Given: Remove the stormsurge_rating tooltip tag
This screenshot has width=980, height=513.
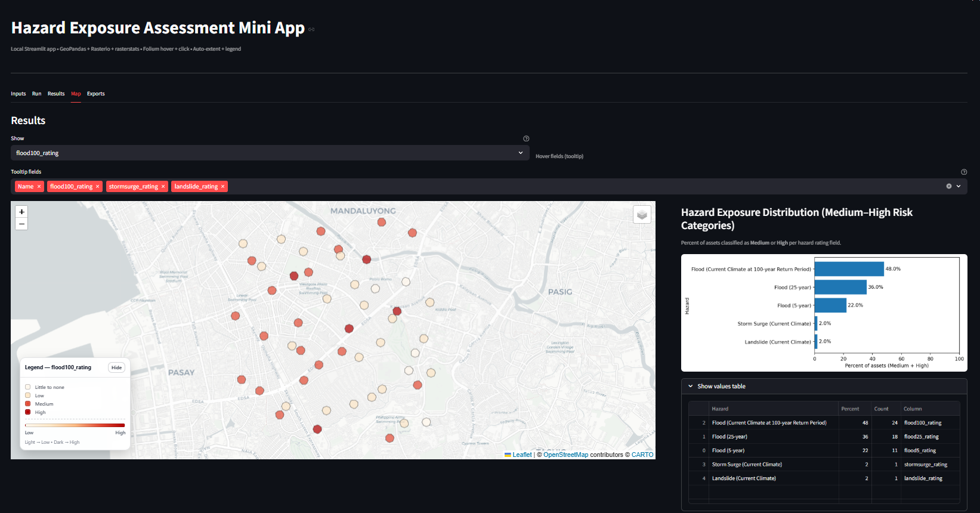Looking at the screenshot, I should [163, 187].
